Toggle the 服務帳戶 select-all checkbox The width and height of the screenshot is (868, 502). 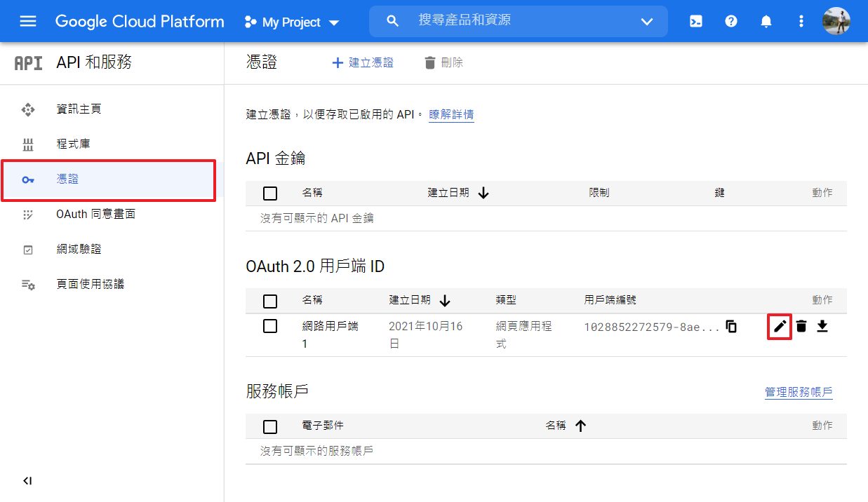pos(270,426)
